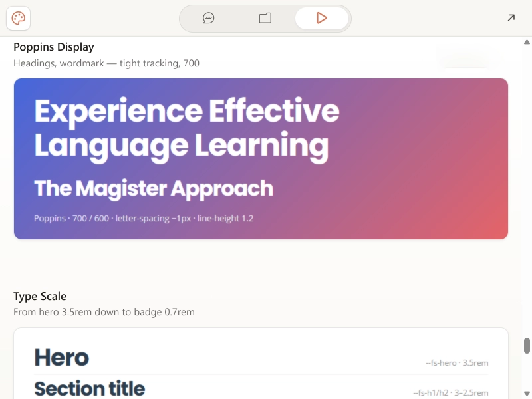The image size is (532, 399).
Task: Click 'The Magister Approach' subheading
Action: pyautogui.click(x=154, y=189)
